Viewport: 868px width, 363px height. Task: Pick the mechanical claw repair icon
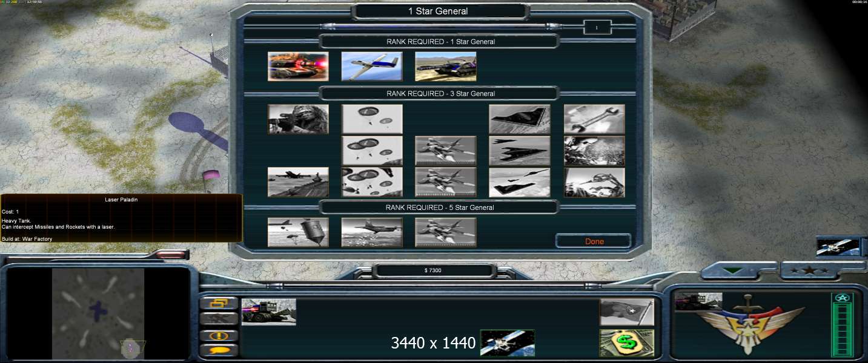coord(594,182)
